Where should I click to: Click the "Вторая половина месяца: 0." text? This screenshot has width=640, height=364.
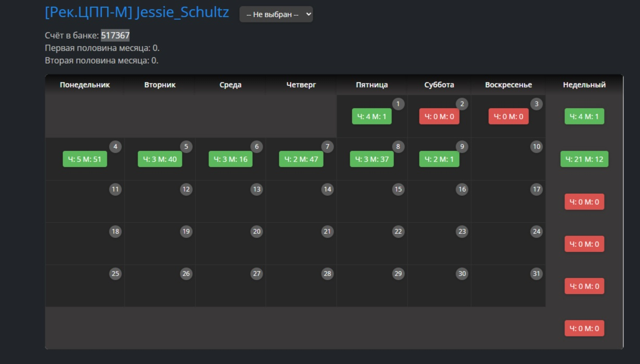102,60
